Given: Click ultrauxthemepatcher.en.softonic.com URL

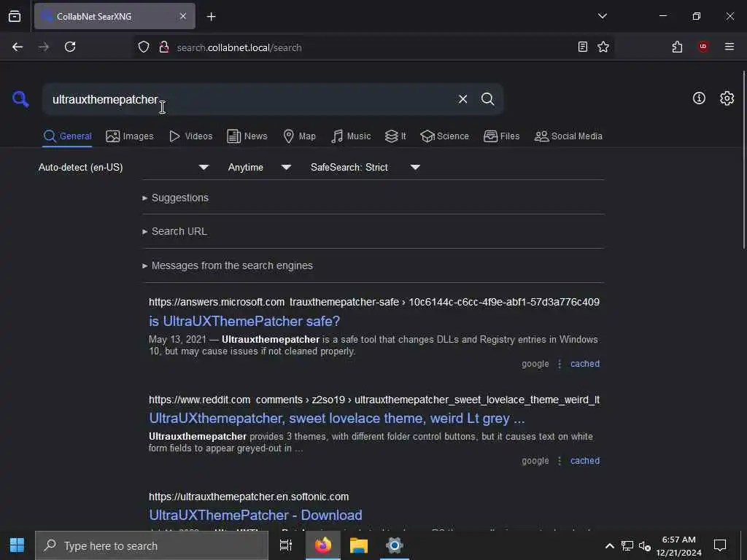Looking at the screenshot, I should (x=249, y=497).
